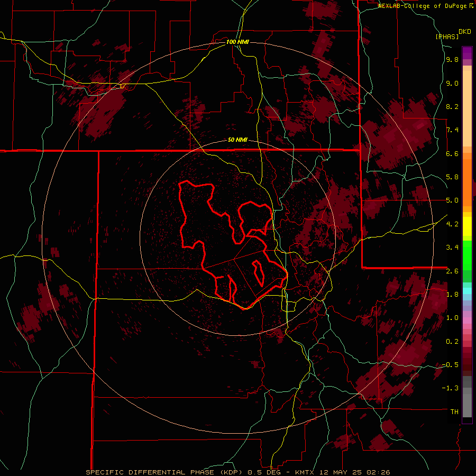The width and height of the screenshot is (476, 476).
Task: Click the 6.6 scale value
Action: click(x=452, y=153)
